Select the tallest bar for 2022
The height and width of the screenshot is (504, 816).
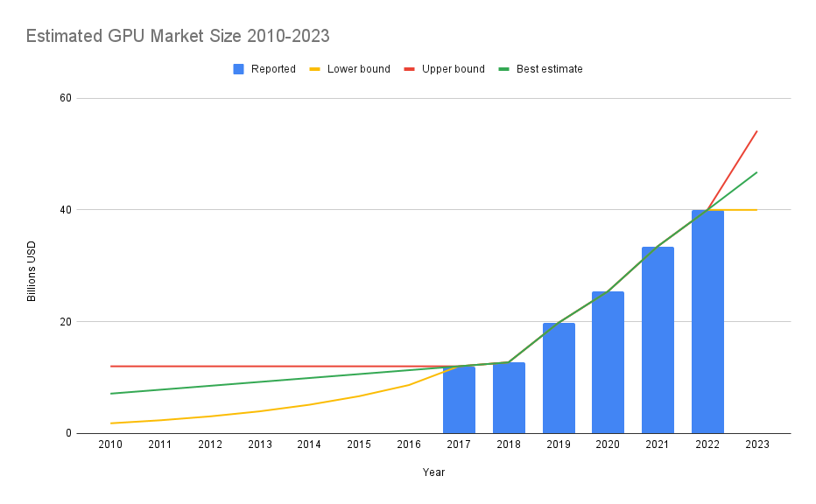[x=707, y=321]
